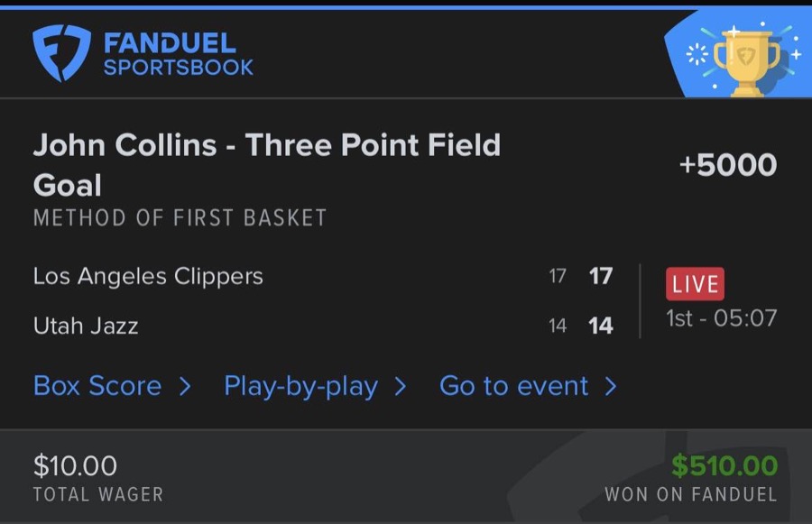This screenshot has height=524, width=812.
Task: Select the Go to event link
Action: (513, 386)
